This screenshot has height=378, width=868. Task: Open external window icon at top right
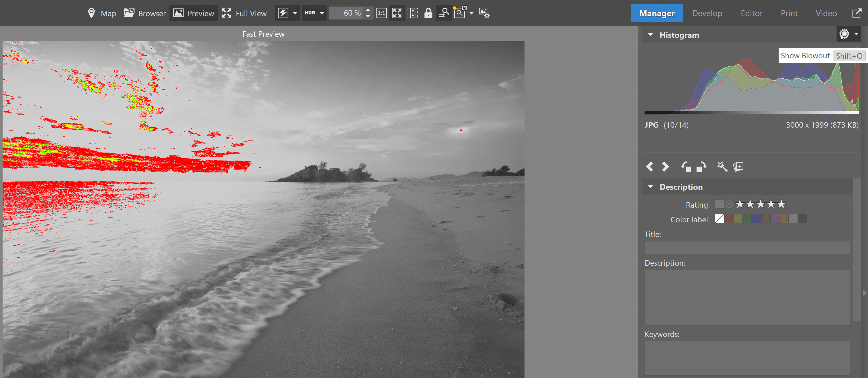click(x=856, y=13)
